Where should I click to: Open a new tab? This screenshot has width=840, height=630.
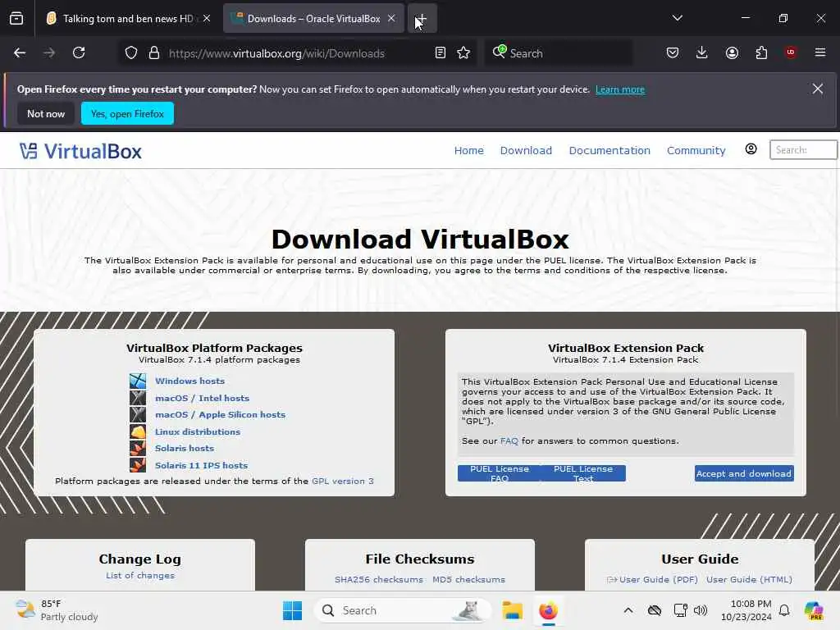click(x=422, y=19)
